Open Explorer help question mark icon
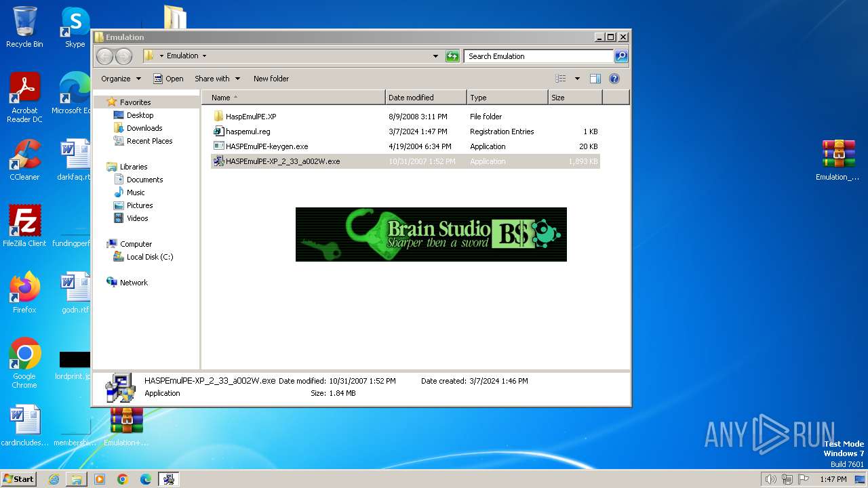 pyautogui.click(x=614, y=79)
